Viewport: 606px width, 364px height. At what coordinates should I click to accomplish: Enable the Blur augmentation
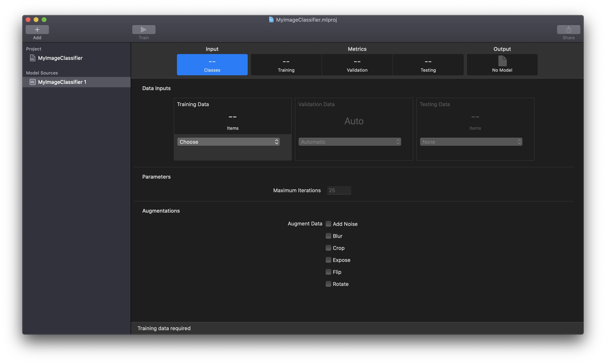pos(328,236)
